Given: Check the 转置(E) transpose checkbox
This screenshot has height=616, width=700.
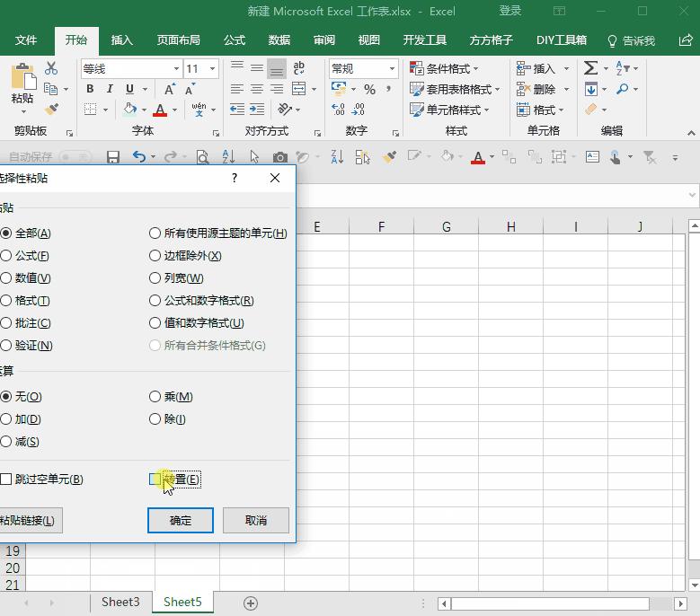Looking at the screenshot, I should 155,480.
